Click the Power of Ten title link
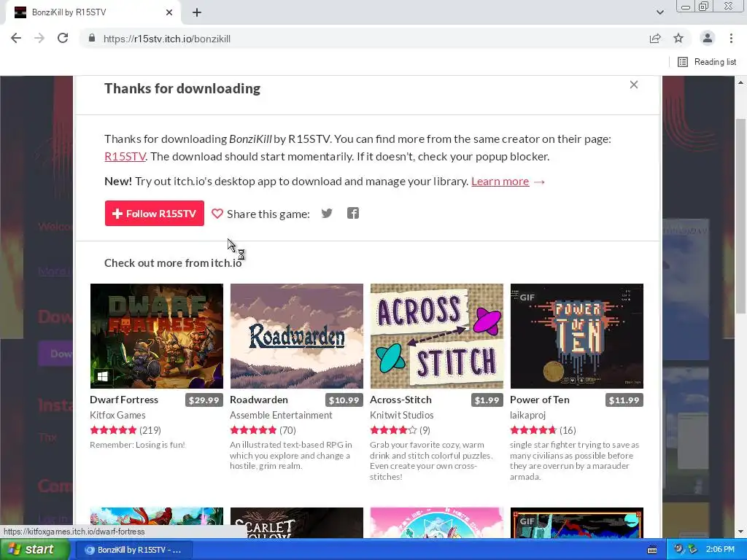Image resolution: width=747 pixels, height=560 pixels. tap(539, 400)
